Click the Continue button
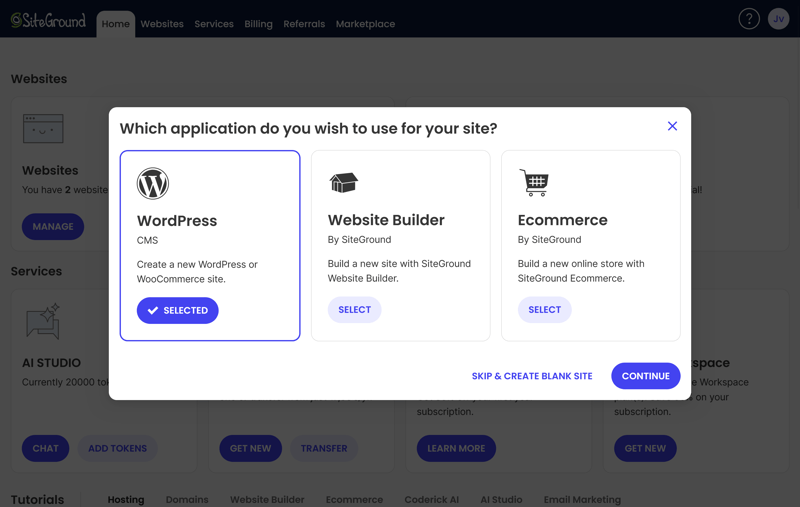This screenshot has height=507, width=800. [645, 376]
